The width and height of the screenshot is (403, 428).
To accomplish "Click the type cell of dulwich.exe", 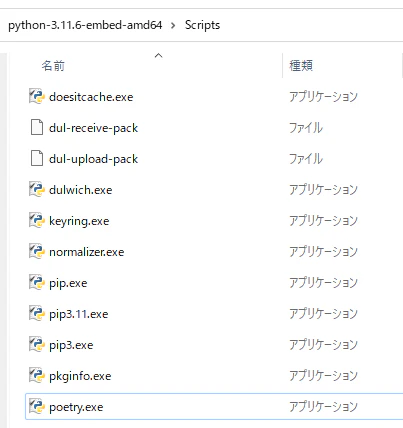I will click(x=323, y=190).
